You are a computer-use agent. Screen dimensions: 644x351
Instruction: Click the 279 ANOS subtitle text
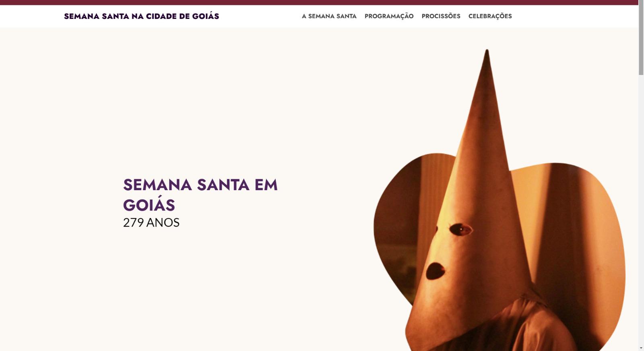151,222
